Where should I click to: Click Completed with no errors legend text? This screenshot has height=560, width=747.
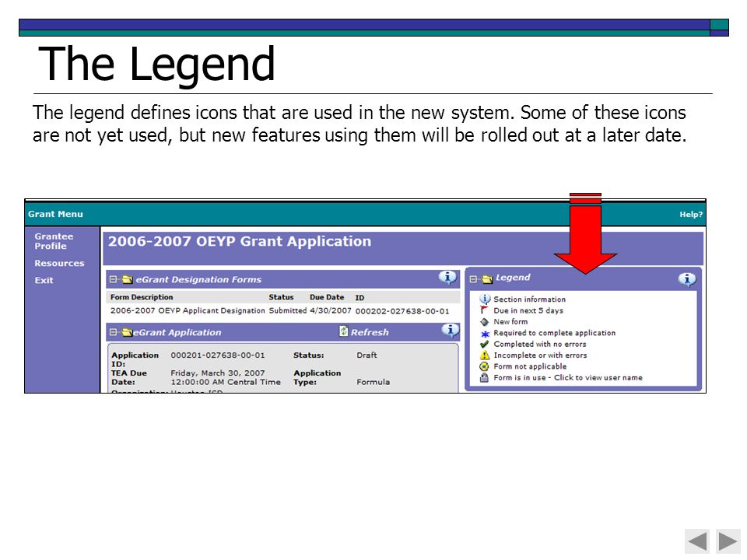(x=540, y=344)
